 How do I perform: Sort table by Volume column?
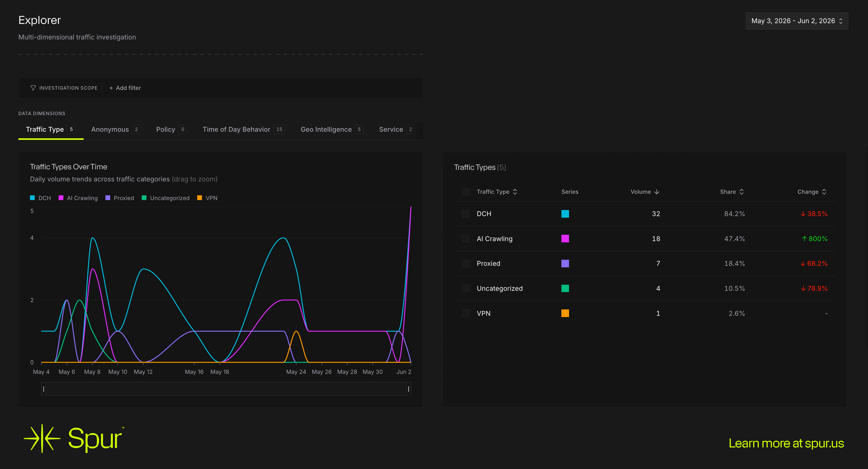644,192
